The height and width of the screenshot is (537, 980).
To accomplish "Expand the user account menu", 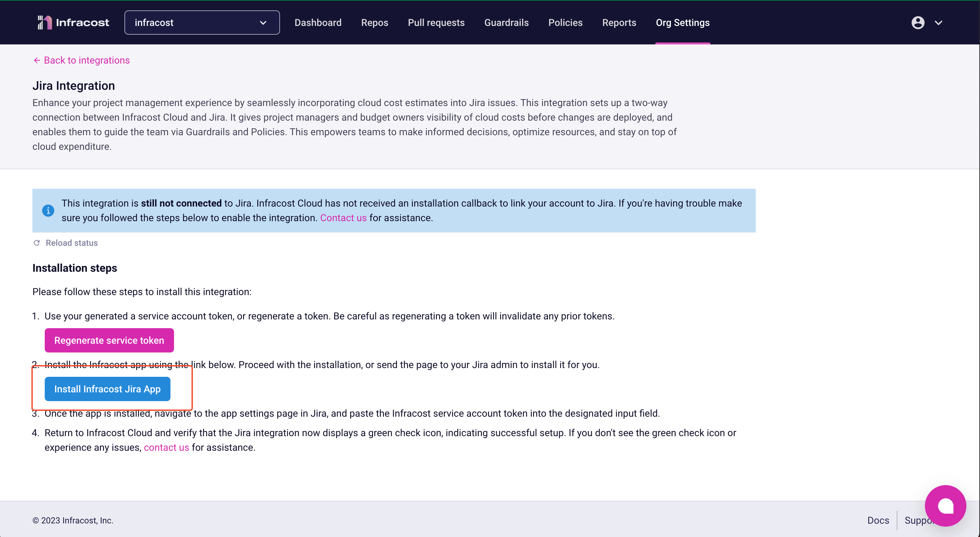I will pos(928,22).
